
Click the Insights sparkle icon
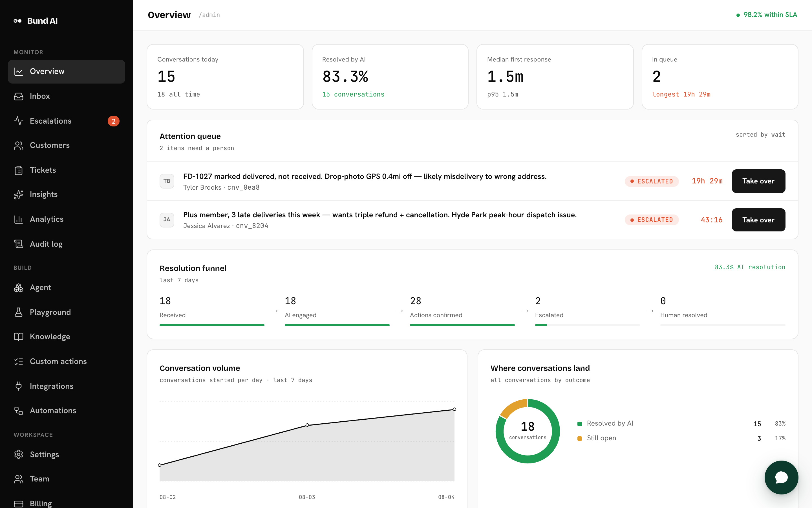click(x=18, y=194)
